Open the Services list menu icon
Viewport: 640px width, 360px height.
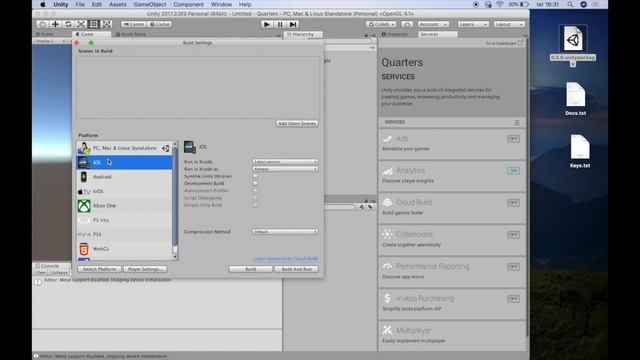517,122
